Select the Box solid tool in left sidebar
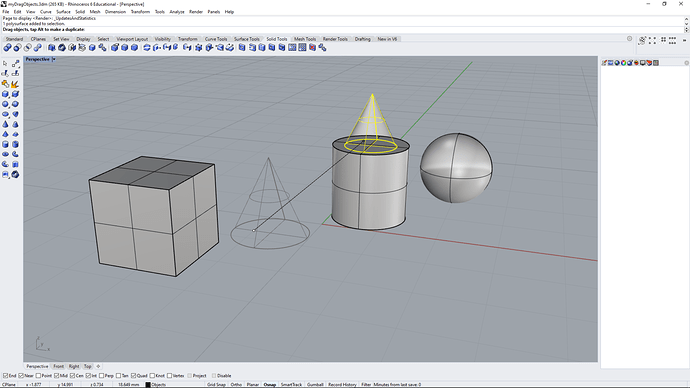The width and height of the screenshot is (690, 388). [5, 94]
